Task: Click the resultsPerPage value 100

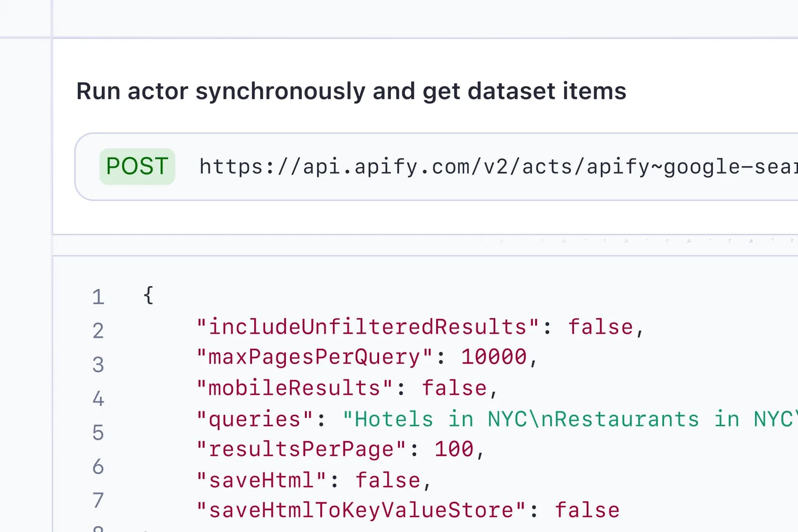Action: pos(454,449)
